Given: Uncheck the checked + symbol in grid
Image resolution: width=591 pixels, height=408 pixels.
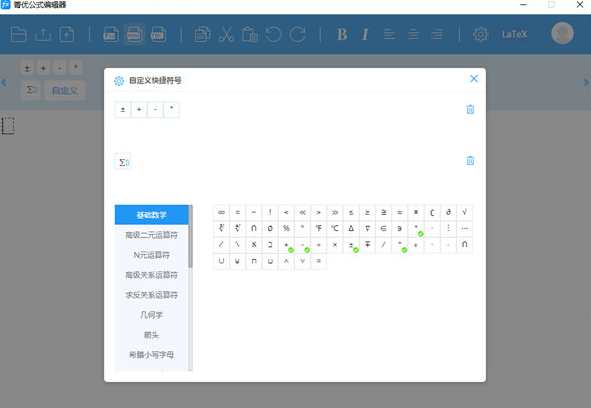Looking at the screenshot, I should tap(286, 245).
